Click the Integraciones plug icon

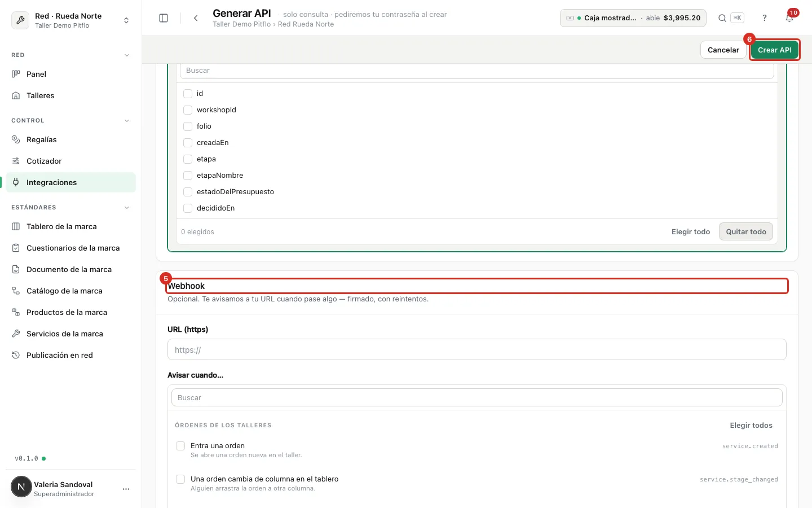click(16, 182)
